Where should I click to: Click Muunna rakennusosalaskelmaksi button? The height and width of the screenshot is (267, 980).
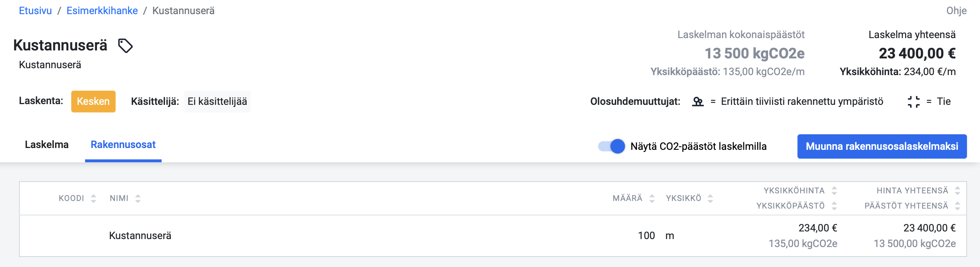click(882, 146)
